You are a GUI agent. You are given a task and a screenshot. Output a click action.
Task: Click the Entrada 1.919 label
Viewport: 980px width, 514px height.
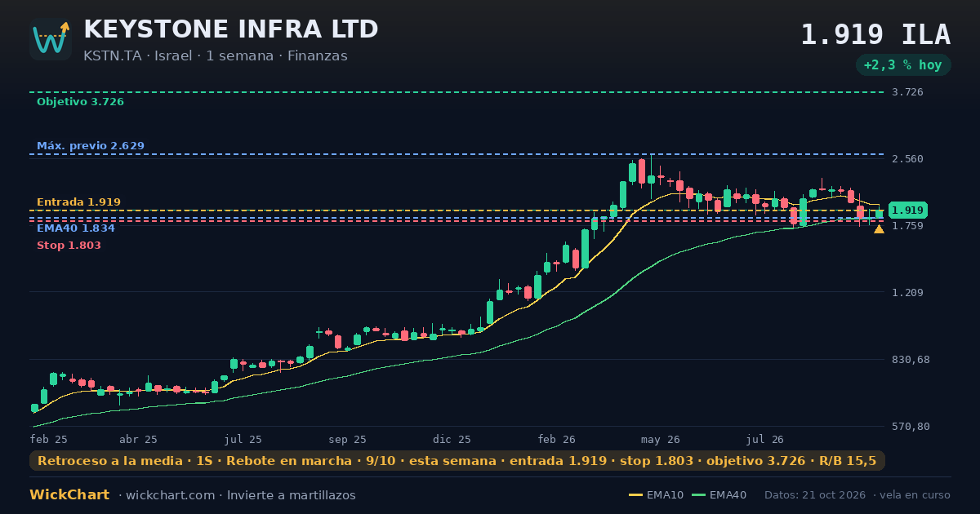point(78,202)
